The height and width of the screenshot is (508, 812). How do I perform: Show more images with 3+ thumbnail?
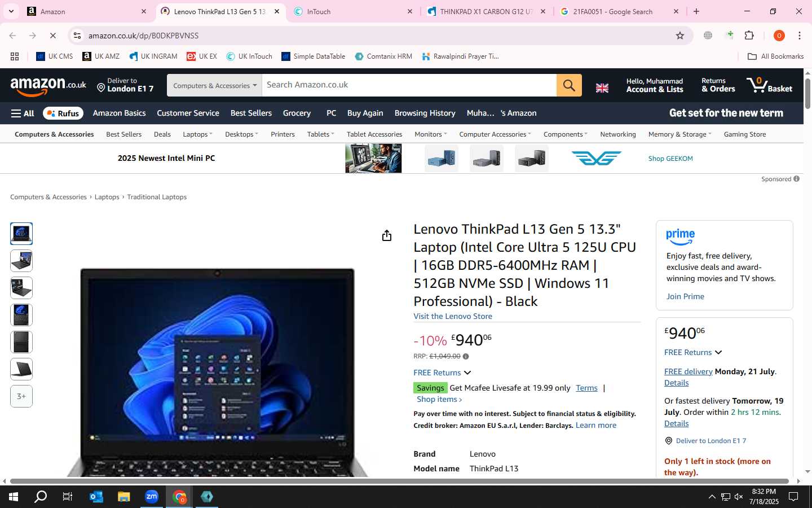(21, 396)
